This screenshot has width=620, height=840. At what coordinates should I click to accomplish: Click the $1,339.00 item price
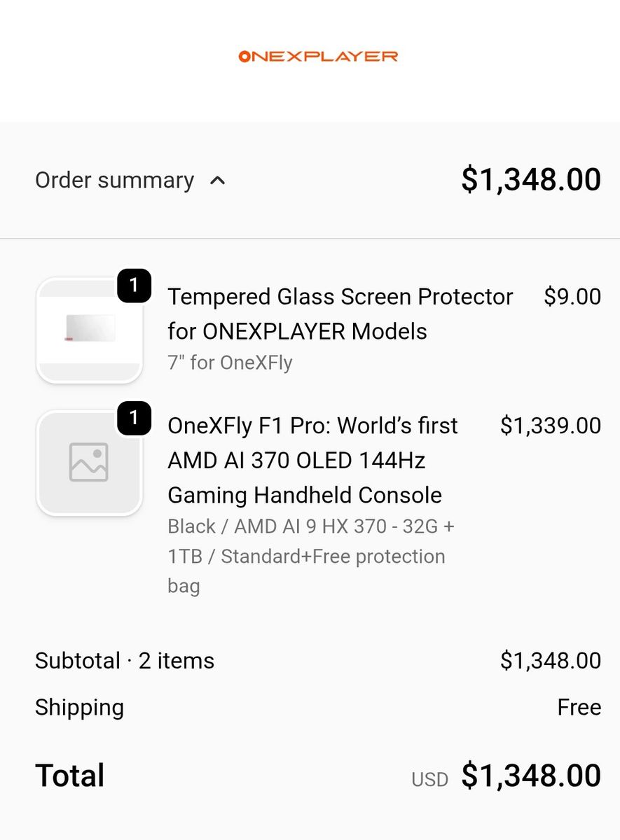pyautogui.click(x=550, y=426)
